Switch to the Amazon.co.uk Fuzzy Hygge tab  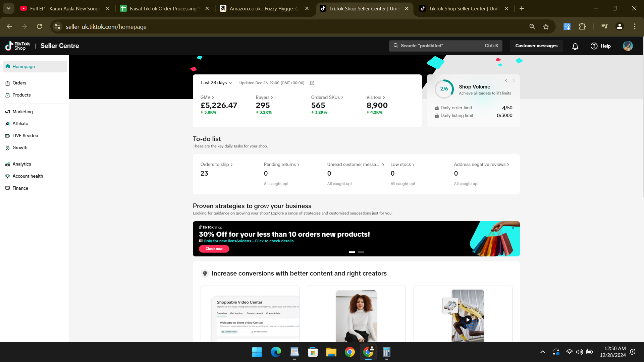(x=264, y=8)
